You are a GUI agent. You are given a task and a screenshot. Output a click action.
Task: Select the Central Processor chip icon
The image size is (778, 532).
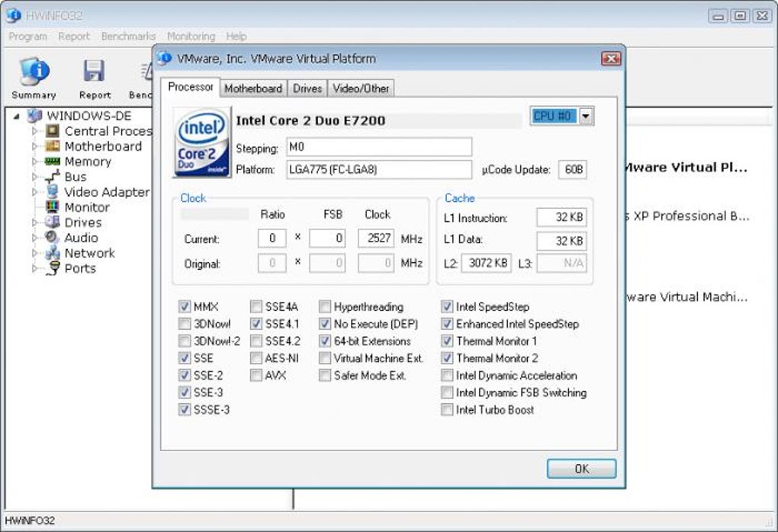53,131
